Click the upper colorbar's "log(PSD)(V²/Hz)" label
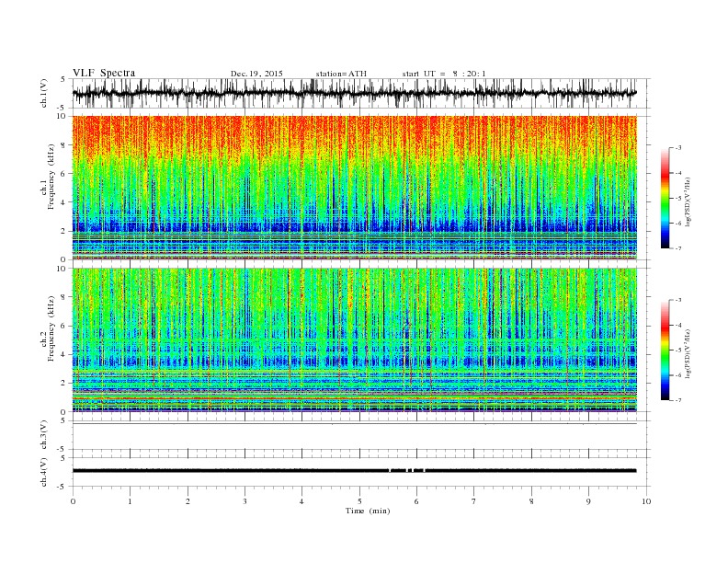 (688, 201)
